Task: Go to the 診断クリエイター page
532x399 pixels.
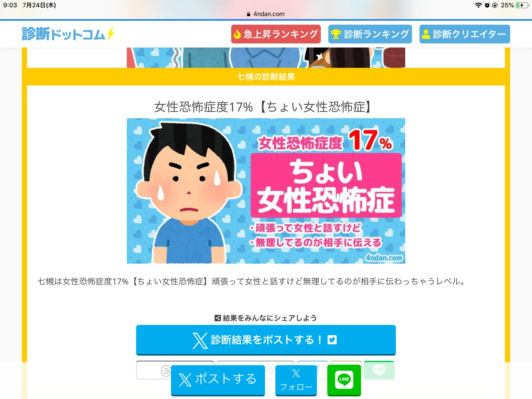Action: pos(464,34)
